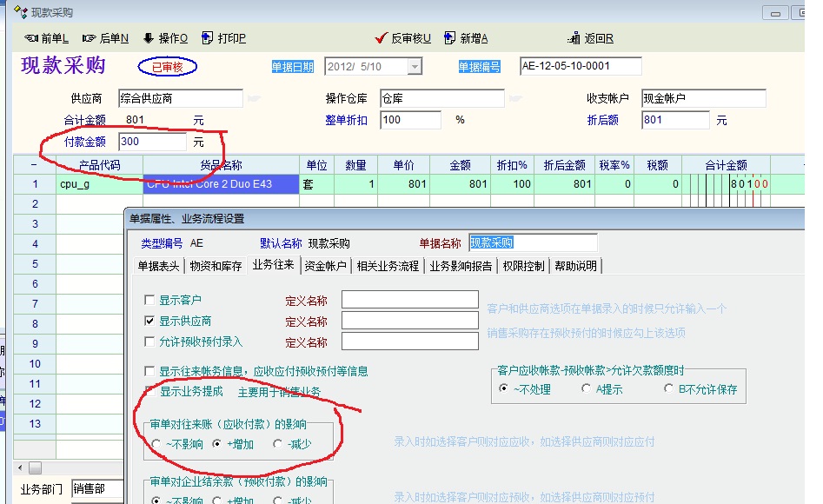823x504 pixels.
Task: Open the 单据日期 date dropdown
Action: tap(414, 67)
